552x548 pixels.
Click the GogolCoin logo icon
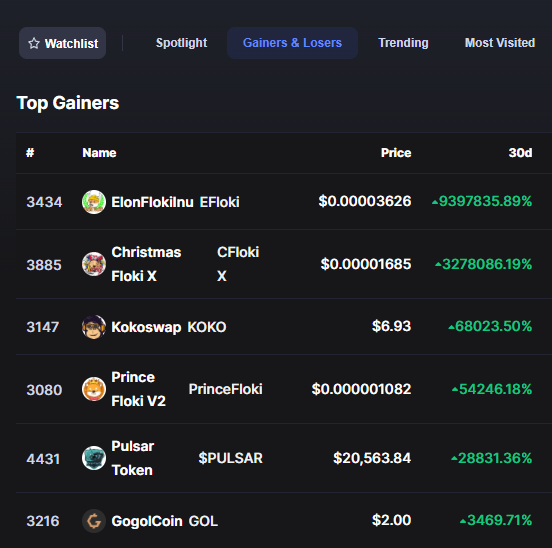tap(94, 521)
